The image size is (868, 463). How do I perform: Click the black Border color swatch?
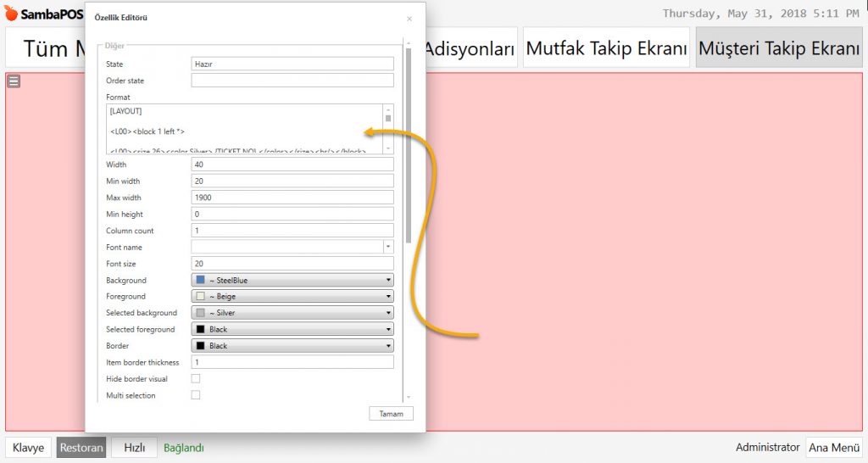[x=201, y=346]
